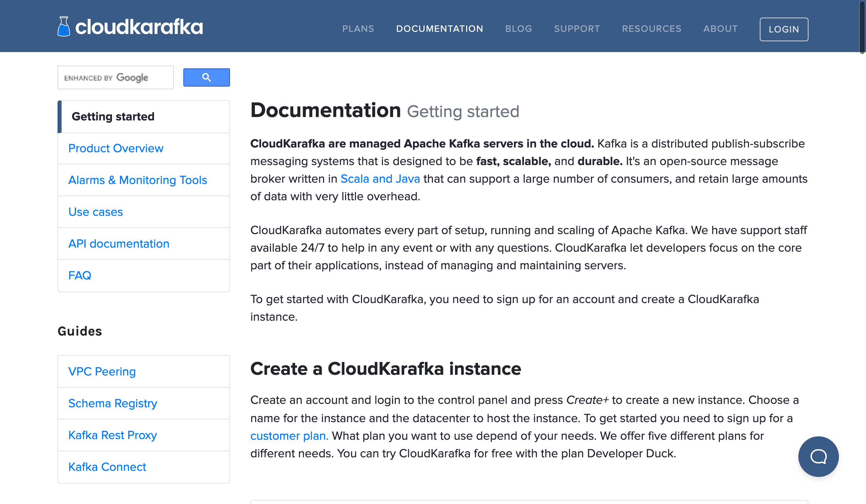Click the Documentation page heading
This screenshot has height=504, width=866.
tap(325, 110)
